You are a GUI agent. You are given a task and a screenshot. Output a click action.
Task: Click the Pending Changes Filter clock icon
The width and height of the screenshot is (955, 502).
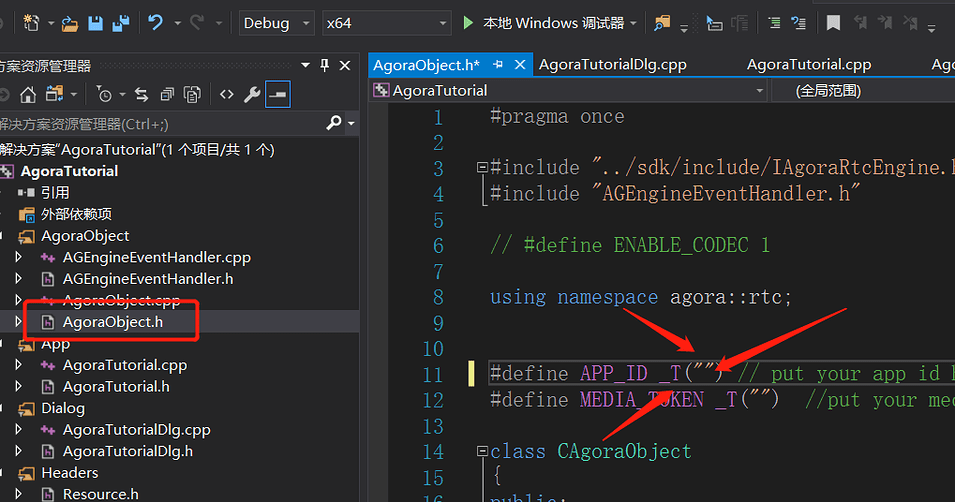(x=104, y=94)
